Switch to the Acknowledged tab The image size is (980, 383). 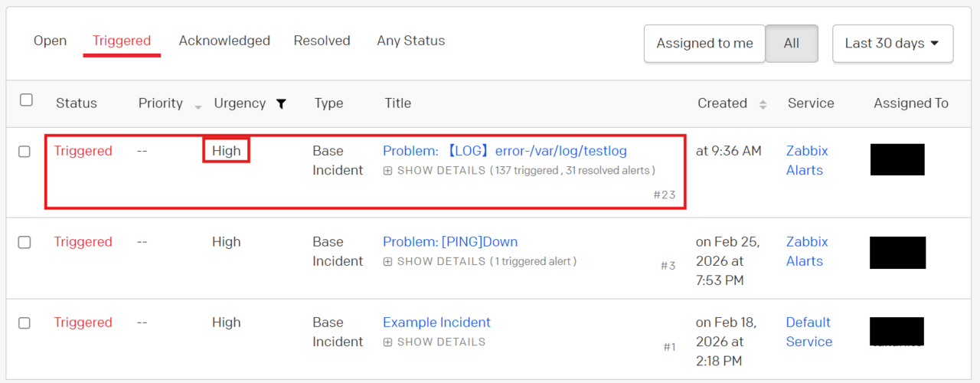click(x=224, y=41)
